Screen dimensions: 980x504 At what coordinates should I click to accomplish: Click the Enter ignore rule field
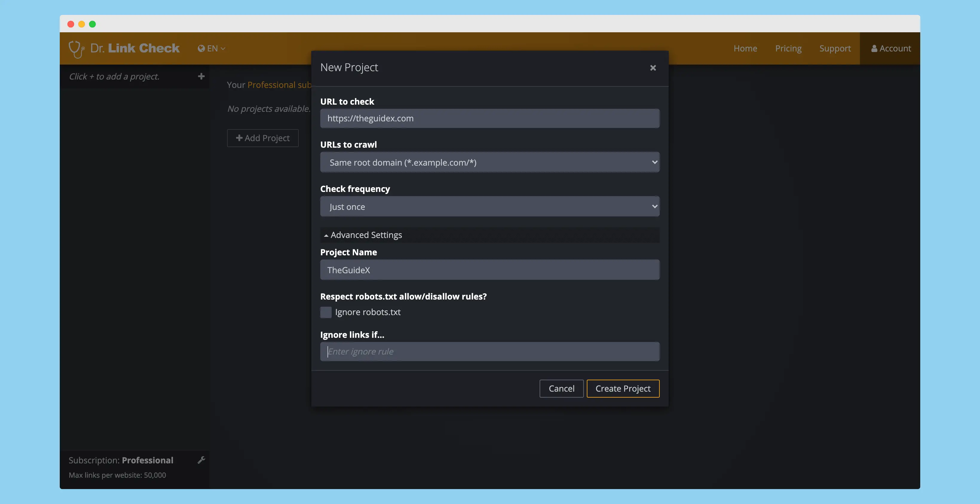(490, 351)
